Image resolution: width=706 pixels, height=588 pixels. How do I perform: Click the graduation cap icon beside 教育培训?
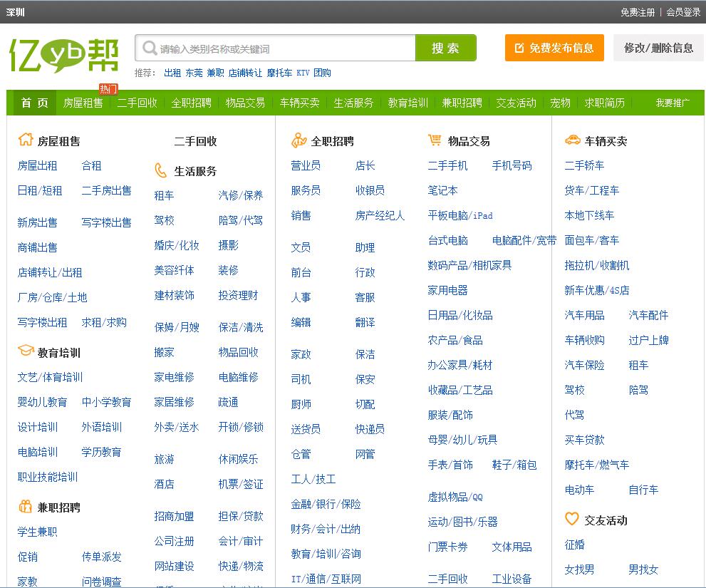tap(26, 351)
